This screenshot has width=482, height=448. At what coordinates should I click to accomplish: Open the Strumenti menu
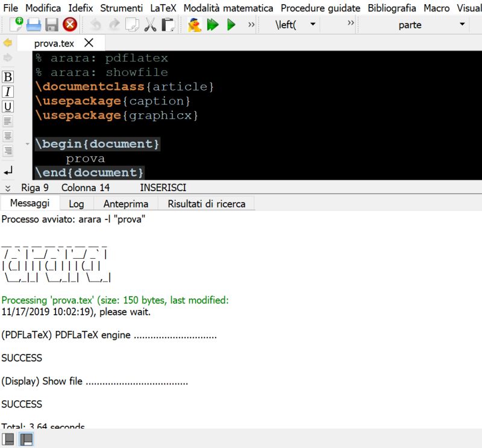122,8
